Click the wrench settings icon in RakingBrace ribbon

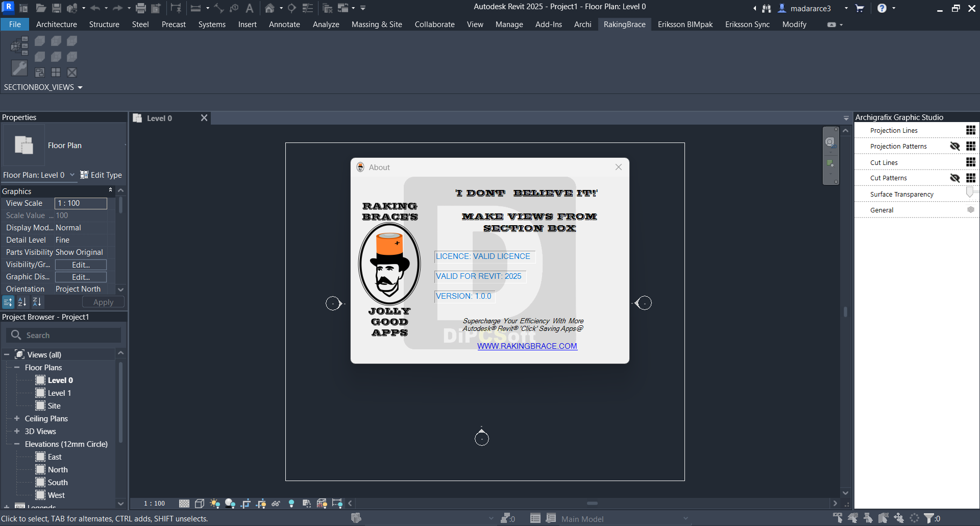19,68
